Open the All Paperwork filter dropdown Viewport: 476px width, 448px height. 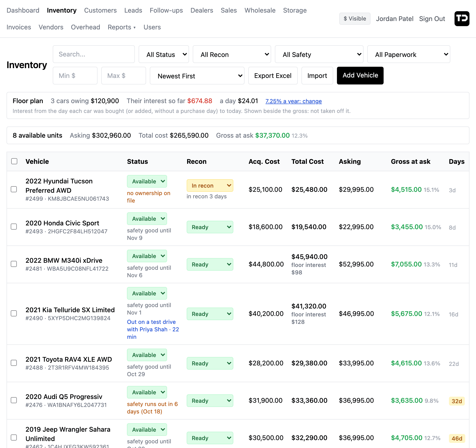coord(409,54)
